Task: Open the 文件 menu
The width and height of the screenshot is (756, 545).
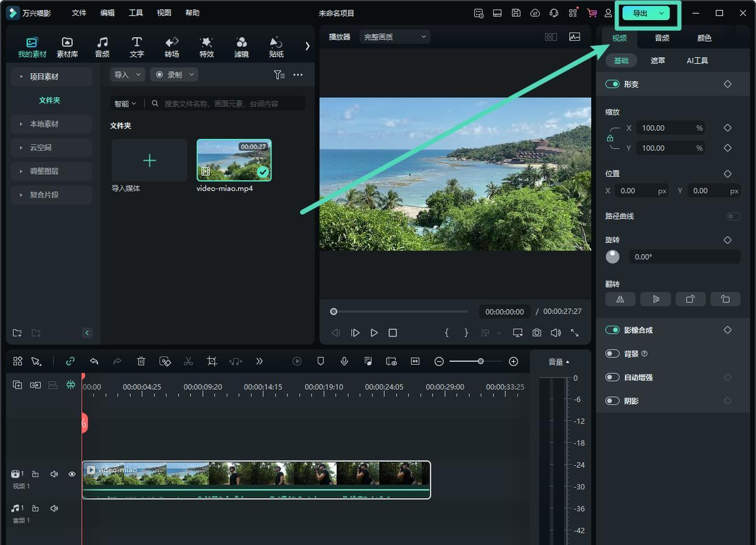Action: (79, 13)
